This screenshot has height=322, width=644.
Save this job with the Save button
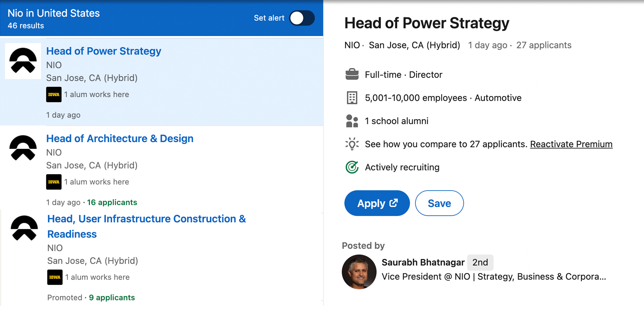[x=439, y=203]
